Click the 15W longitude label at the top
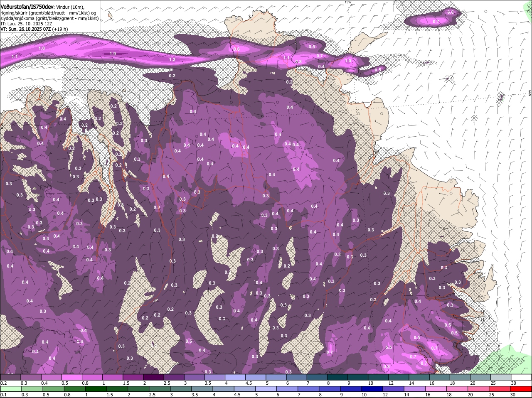 [x=348, y=2]
